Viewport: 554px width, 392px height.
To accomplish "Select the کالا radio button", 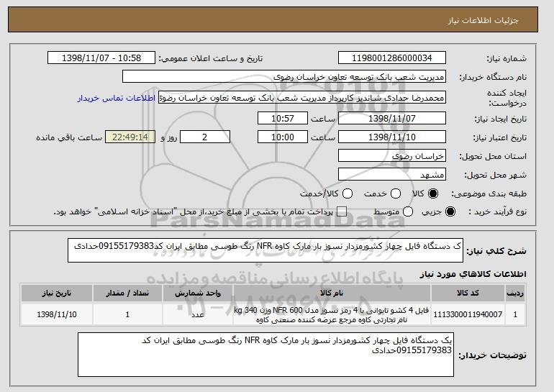I will coord(433,193).
